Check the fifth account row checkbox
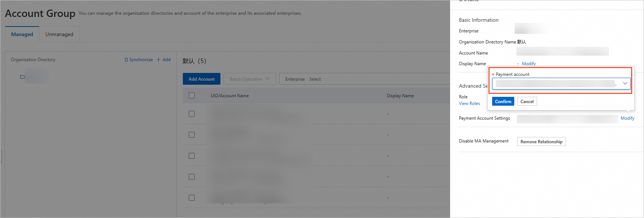Screen dimensions: 644x218 click(192, 198)
